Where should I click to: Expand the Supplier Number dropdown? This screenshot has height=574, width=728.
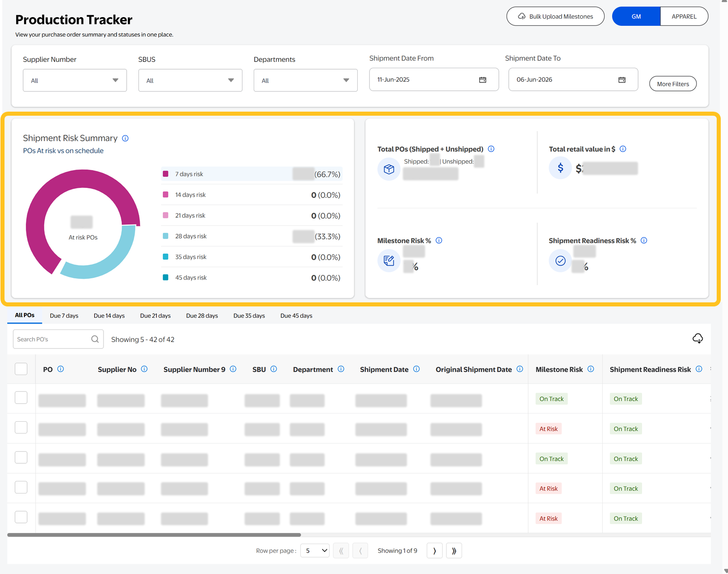point(75,80)
